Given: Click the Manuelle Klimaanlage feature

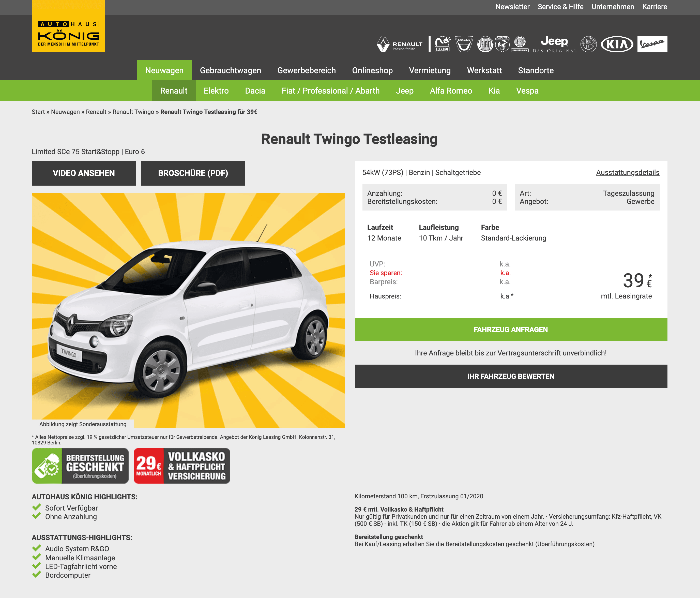Looking at the screenshot, I should tap(80, 558).
